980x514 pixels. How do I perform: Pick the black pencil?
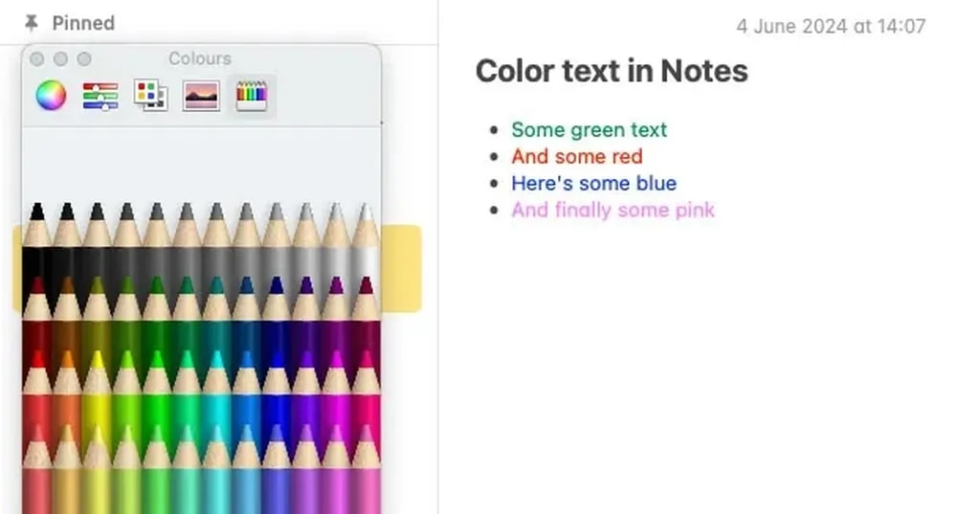(x=37, y=244)
